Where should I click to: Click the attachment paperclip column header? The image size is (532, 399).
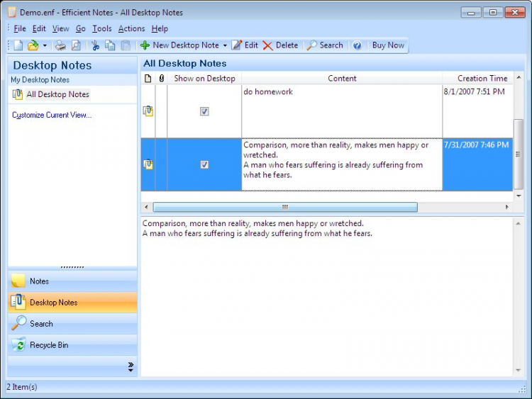coord(162,78)
